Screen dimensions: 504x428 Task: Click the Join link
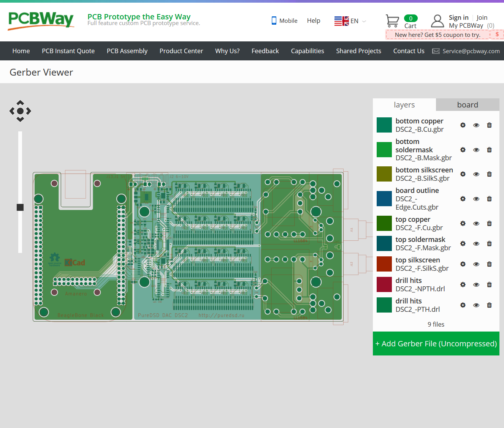[x=482, y=17]
